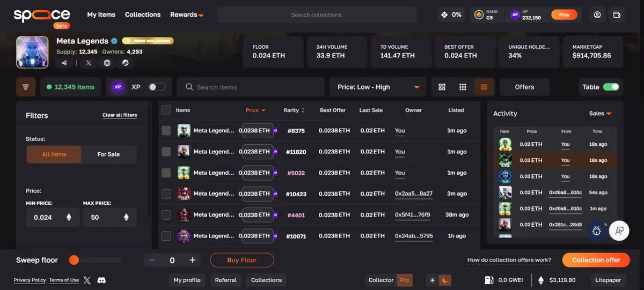
Task: Click the Ethereum price icon in footer
Action: [541, 280]
